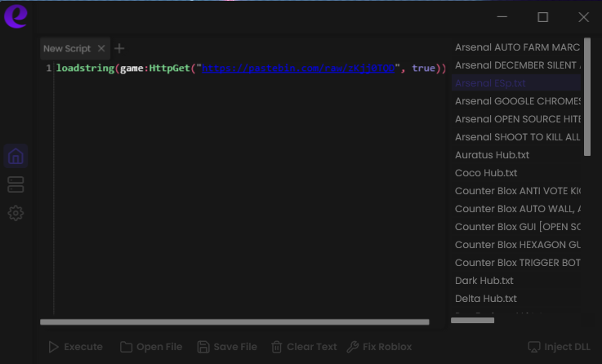Click the script list vertical scrollbar
The width and height of the screenshot is (602, 364).
[x=587, y=96]
